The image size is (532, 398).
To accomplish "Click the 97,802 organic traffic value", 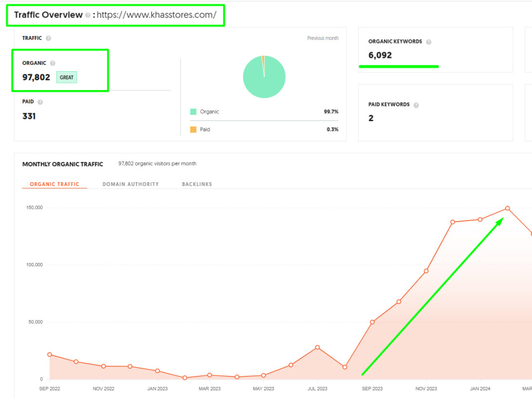I will point(36,77).
